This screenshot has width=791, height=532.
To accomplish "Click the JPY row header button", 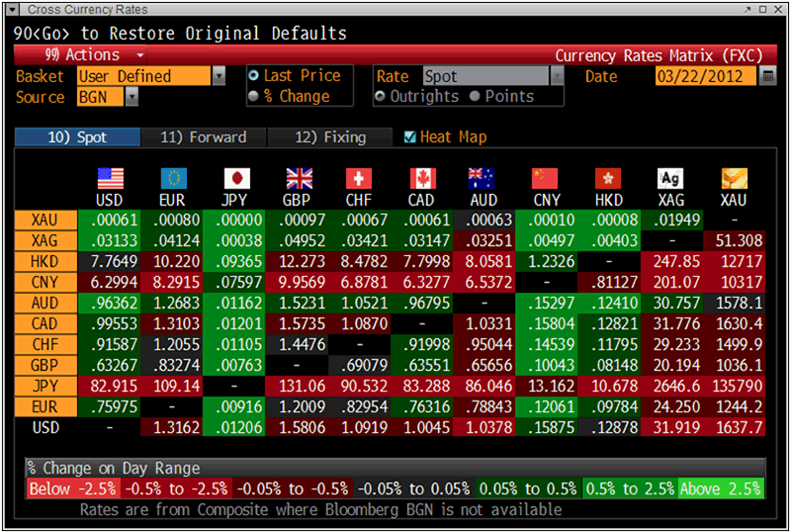I will click(45, 386).
